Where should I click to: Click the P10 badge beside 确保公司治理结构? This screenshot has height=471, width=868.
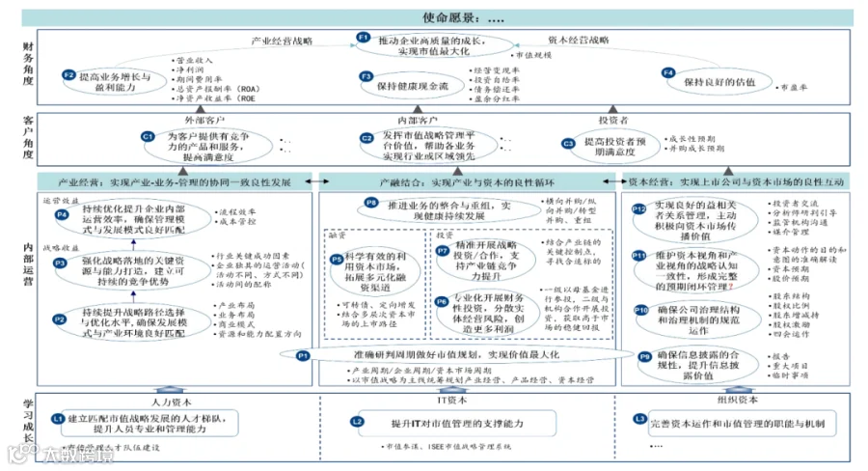click(x=641, y=311)
